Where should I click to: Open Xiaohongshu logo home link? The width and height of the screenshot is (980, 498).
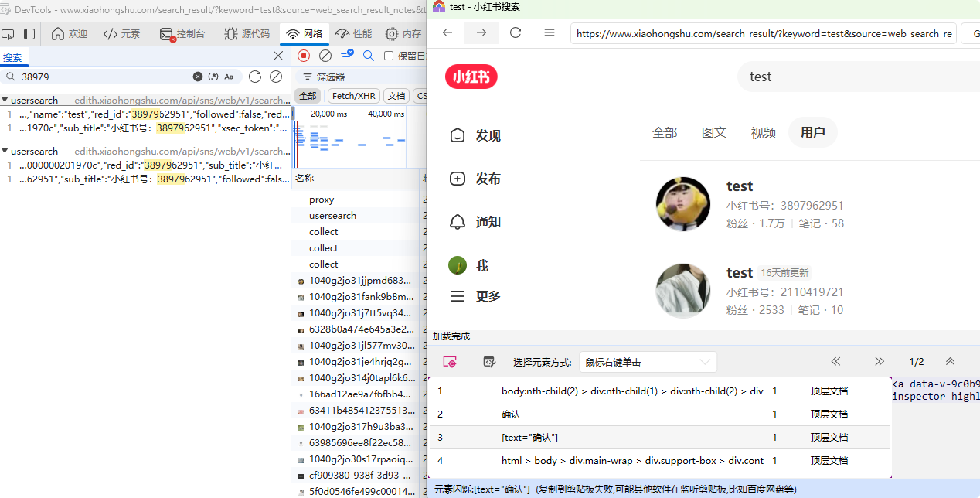pos(471,77)
